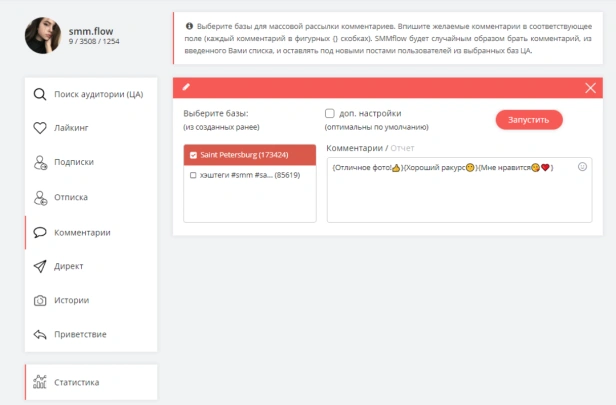The height and width of the screenshot is (405, 616).
Task: Click the magnifier icon for Поиск аудитории
Action: [40, 94]
